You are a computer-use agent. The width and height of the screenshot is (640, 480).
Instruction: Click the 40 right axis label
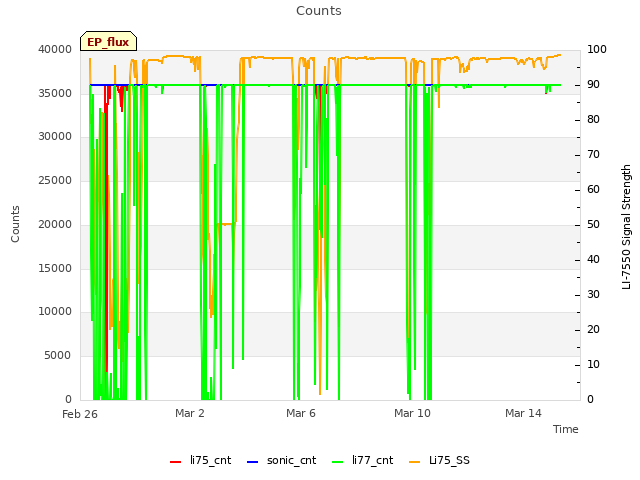[593, 259]
